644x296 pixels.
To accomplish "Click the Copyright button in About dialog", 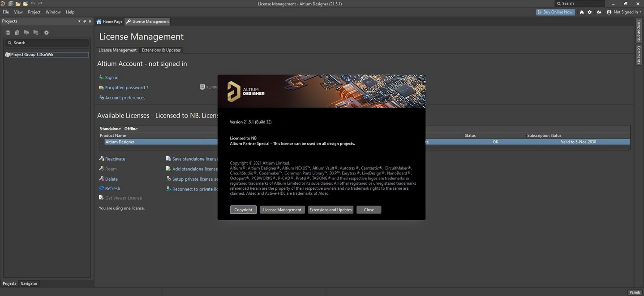I will [x=243, y=210].
